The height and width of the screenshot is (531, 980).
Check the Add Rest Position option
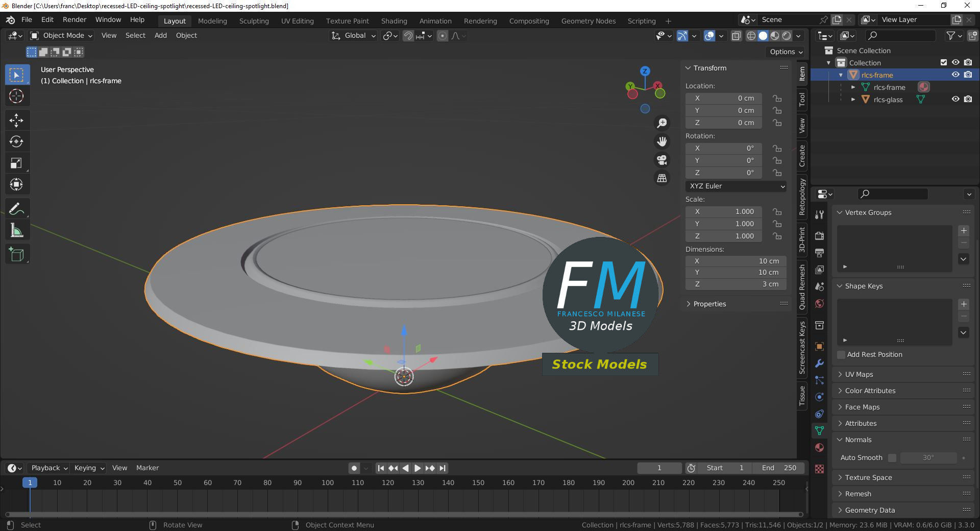tap(841, 354)
